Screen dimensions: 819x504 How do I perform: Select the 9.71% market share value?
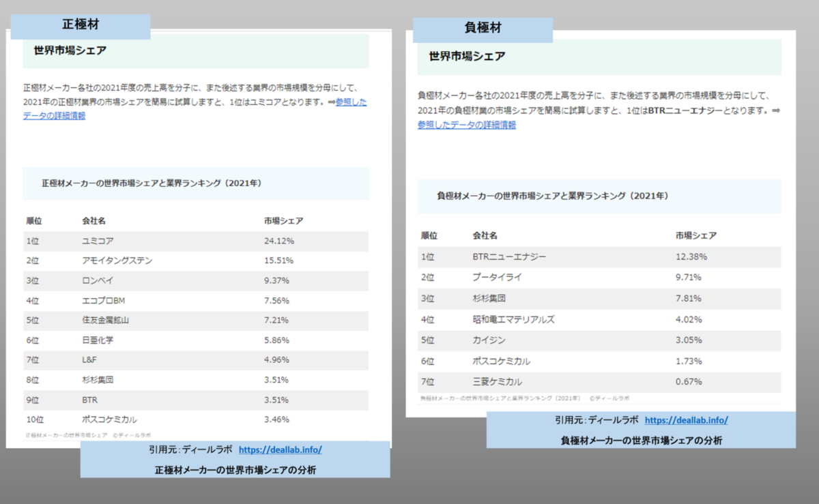tap(689, 278)
